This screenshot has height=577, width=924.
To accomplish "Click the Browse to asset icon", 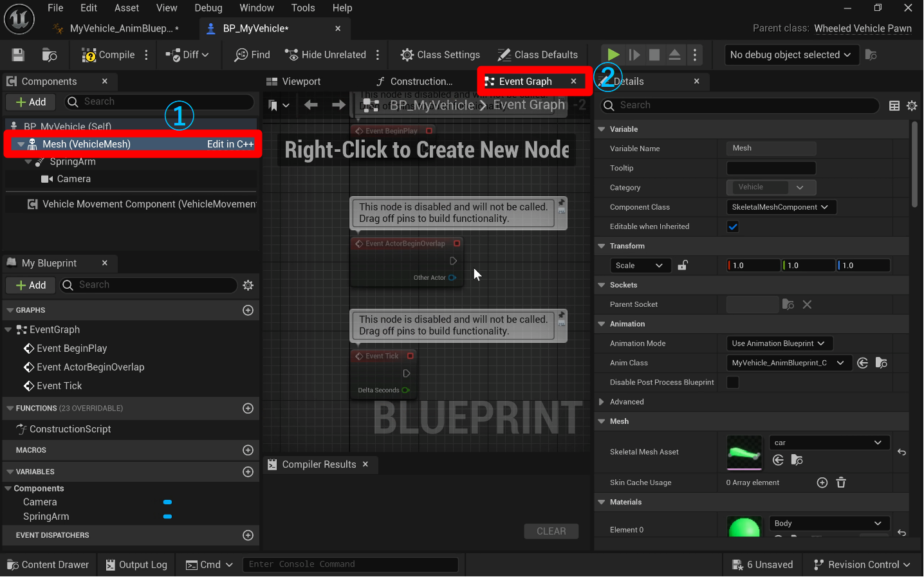I will (50, 55).
